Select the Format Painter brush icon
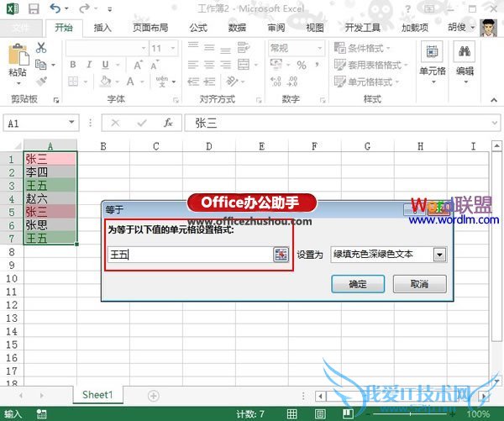 pos(41,82)
